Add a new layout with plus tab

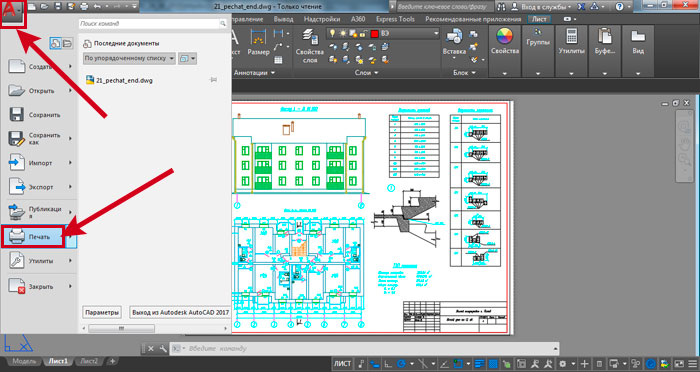(x=112, y=361)
